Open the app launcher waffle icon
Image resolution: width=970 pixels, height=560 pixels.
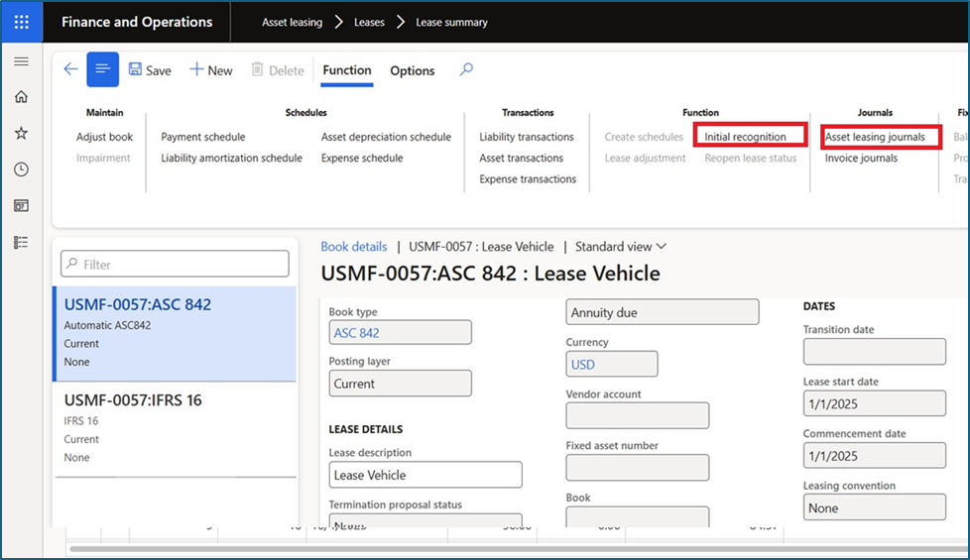coord(22,22)
